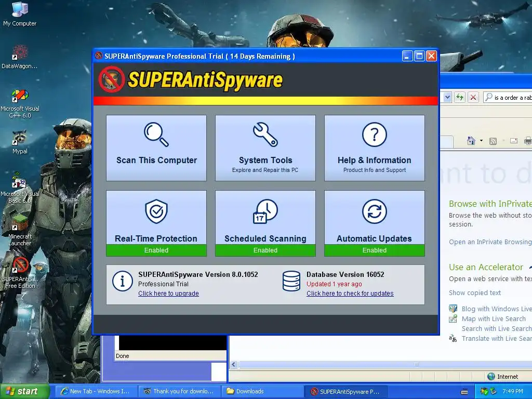Screen dimensions: 532x399
Task: Click Internet Explorer stop button
Action: pos(473,97)
